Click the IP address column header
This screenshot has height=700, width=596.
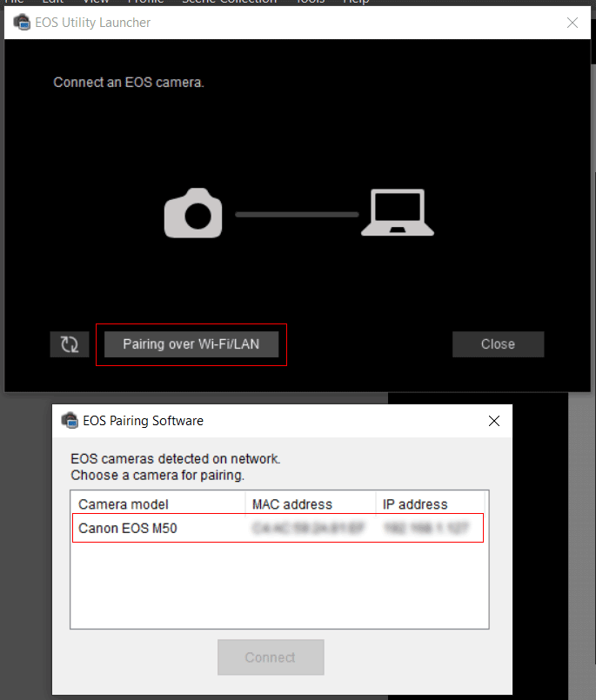(x=431, y=504)
